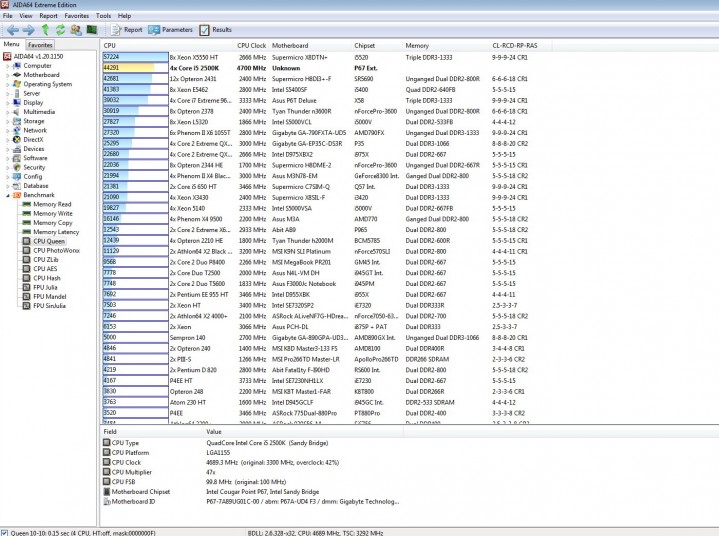Screen dimensions: 719x536
Task: Switch to the Favorites tab
Action: click(40, 45)
